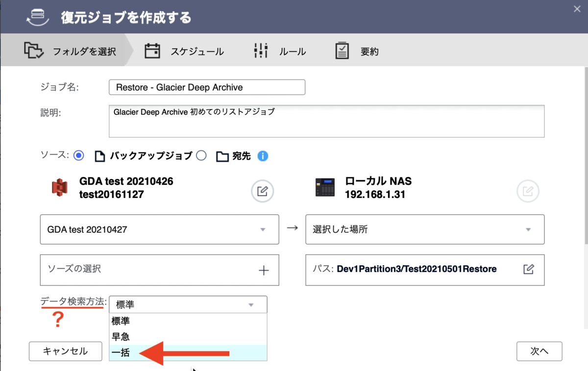Select the バックアップジョブ source radio button
Image resolution: width=588 pixels, height=371 pixels.
[x=78, y=156]
